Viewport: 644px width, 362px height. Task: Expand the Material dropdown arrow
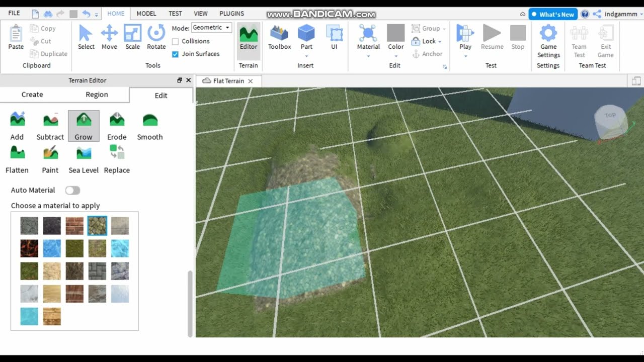(x=368, y=56)
